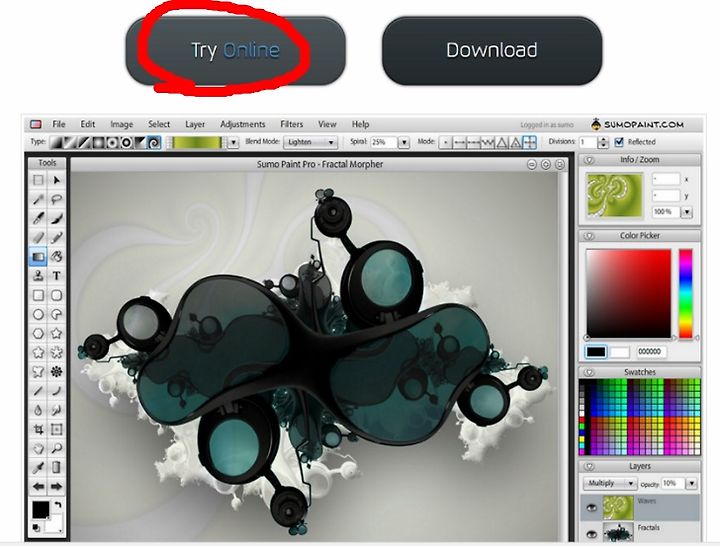The width and height of the screenshot is (720, 546).
Task: Open the Blend Mode Lighten dropdown
Action: coord(311,142)
